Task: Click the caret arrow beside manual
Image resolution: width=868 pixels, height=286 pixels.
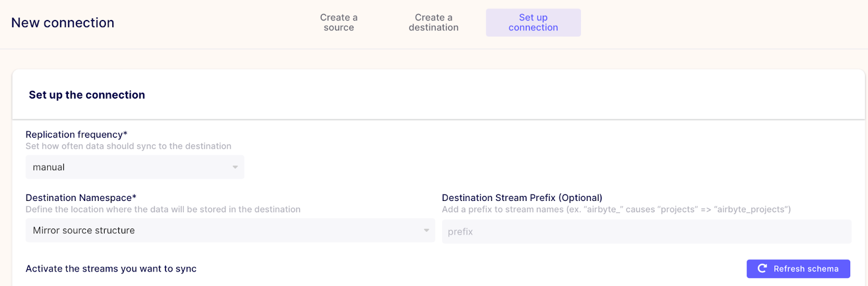Action: [235, 167]
